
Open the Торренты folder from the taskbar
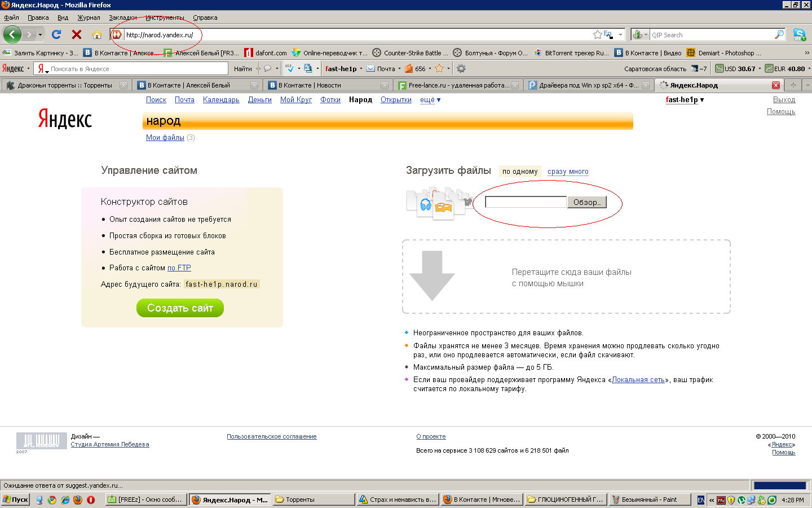point(314,500)
